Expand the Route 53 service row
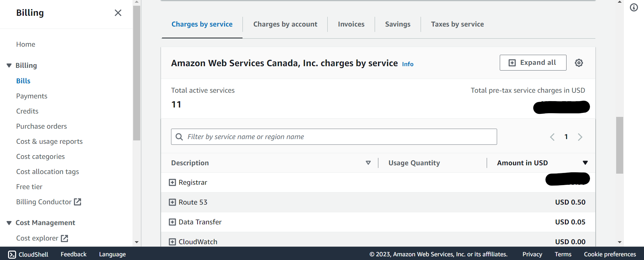Screen dimensions: 644x260 click(x=172, y=202)
